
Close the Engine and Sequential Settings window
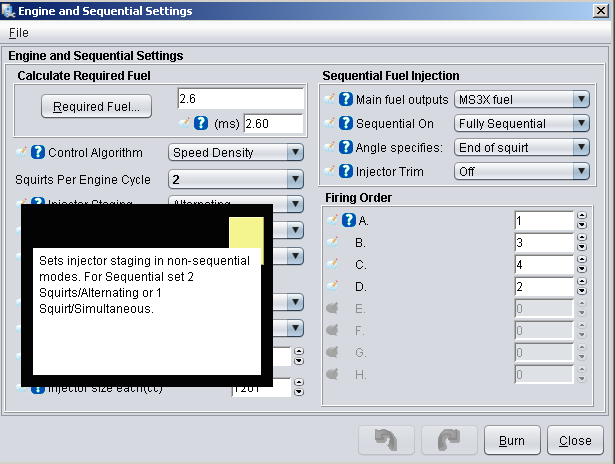click(600, 11)
